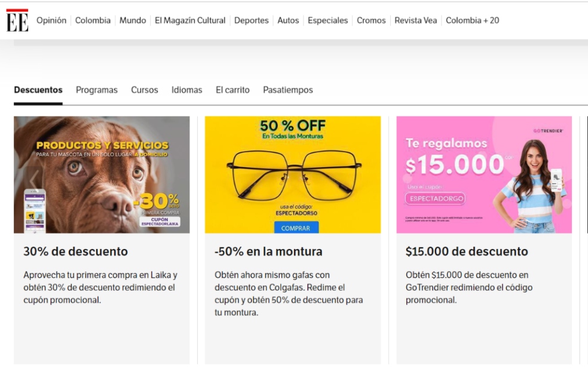
Task: Open the Idiomas tab
Action: (x=187, y=90)
